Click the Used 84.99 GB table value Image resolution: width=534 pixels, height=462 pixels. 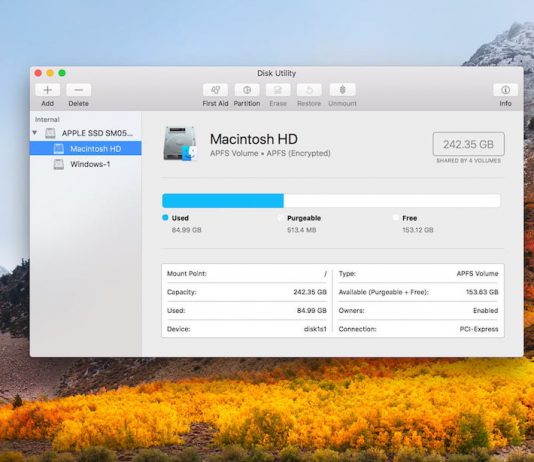click(312, 310)
